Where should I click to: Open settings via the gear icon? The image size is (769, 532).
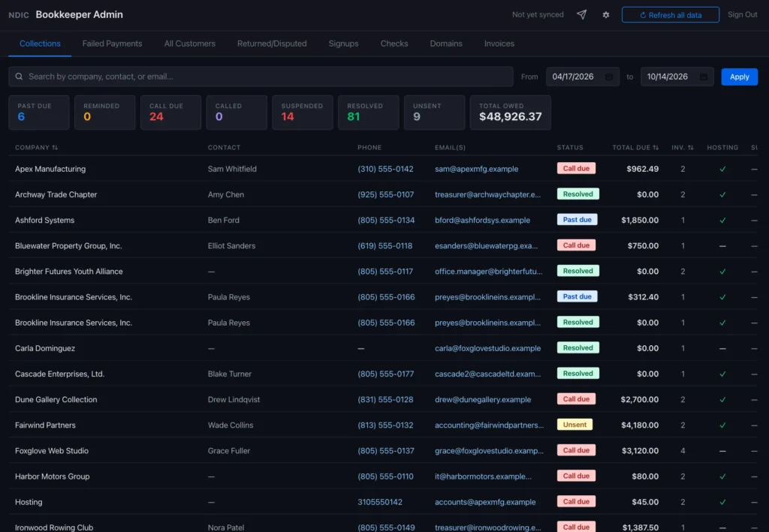tap(606, 15)
